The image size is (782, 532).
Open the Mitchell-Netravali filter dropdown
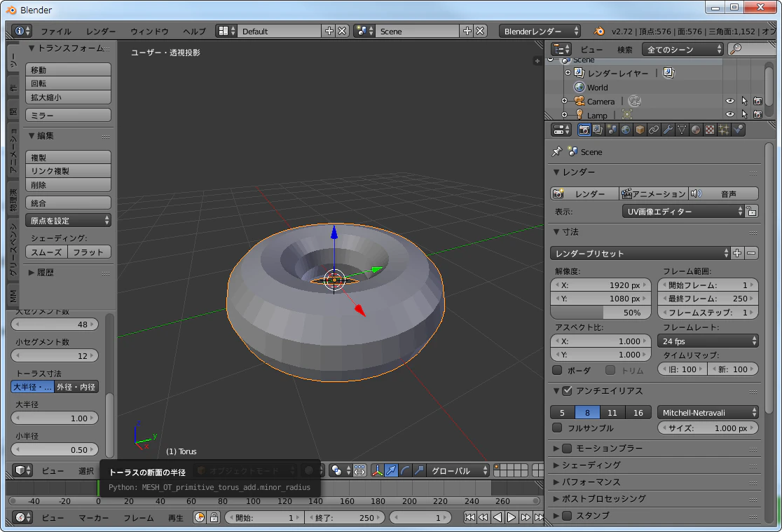[708, 413]
